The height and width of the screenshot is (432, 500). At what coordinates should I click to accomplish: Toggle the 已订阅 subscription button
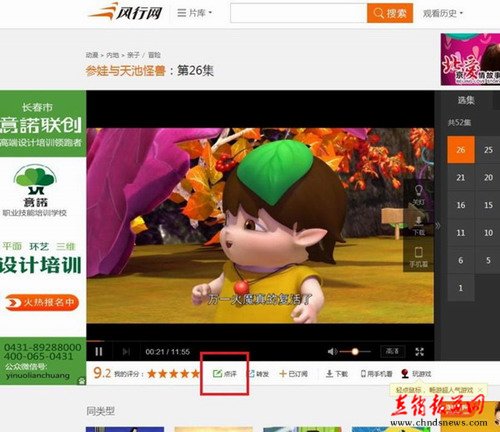pyautogui.click(x=293, y=374)
